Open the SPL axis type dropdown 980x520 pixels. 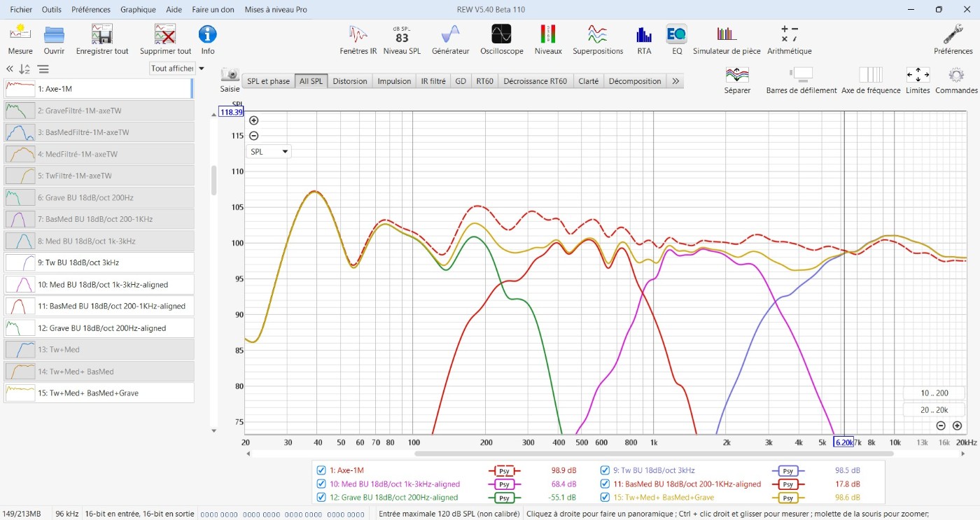(x=269, y=152)
